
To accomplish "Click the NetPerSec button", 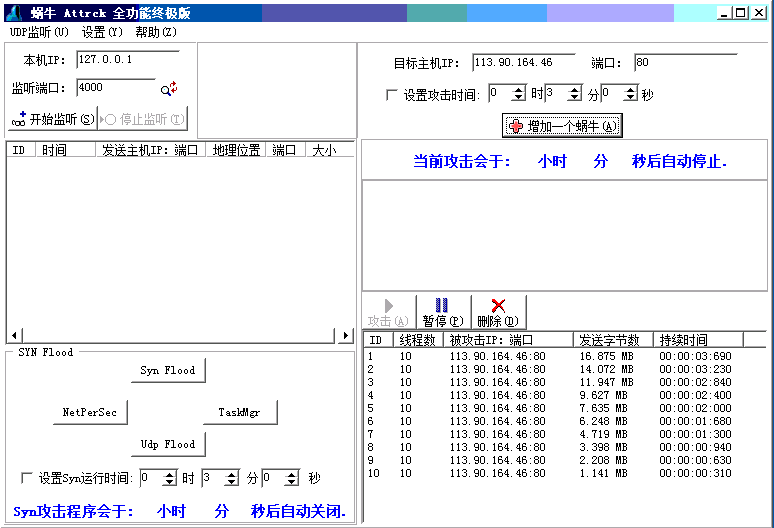I will [x=90, y=412].
